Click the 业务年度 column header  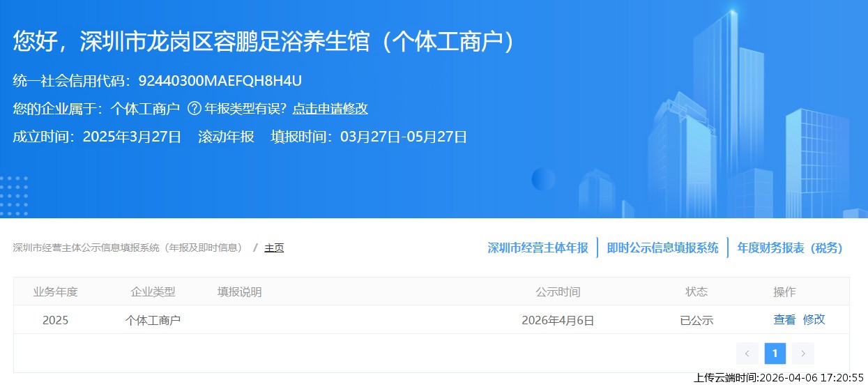pyautogui.click(x=55, y=291)
